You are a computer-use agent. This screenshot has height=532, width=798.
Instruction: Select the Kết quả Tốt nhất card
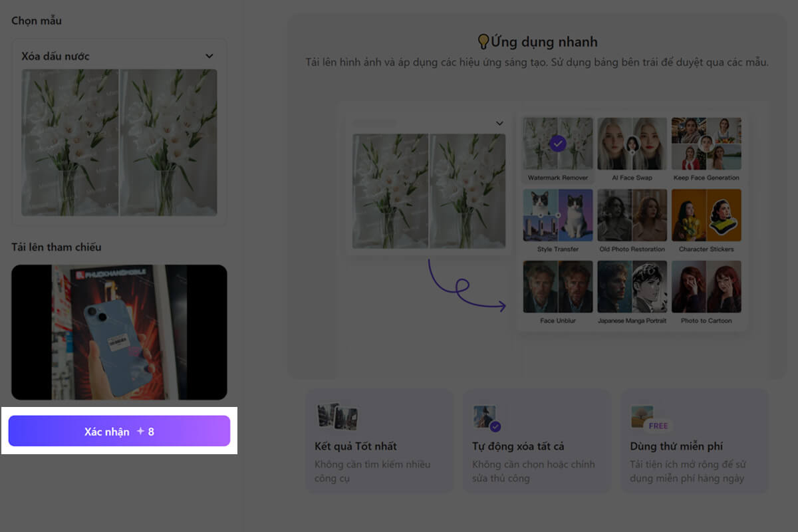379,441
